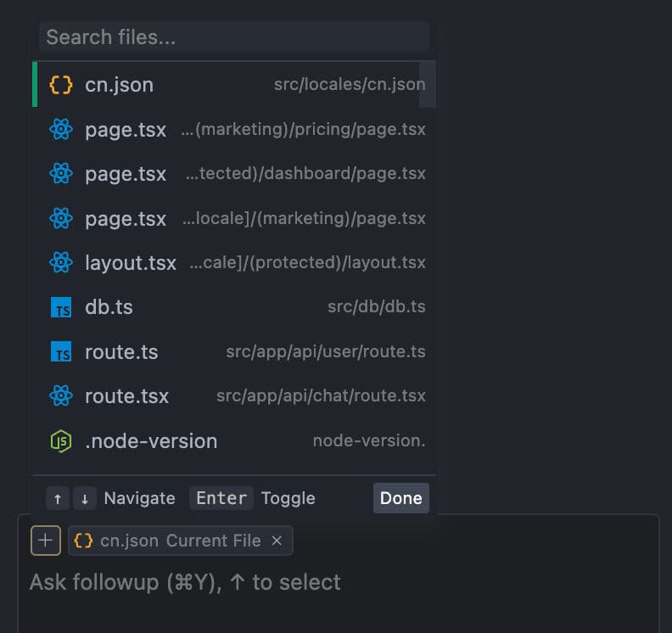Click TypeScript icon next to route.ts
Image resolution: width=672 pixels, height=633 pixels.
pyautogui.click(x=61, y=352)
